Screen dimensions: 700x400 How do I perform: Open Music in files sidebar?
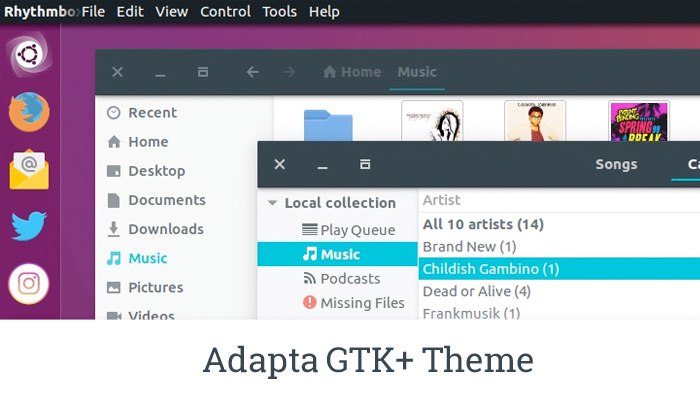(137, 258)
